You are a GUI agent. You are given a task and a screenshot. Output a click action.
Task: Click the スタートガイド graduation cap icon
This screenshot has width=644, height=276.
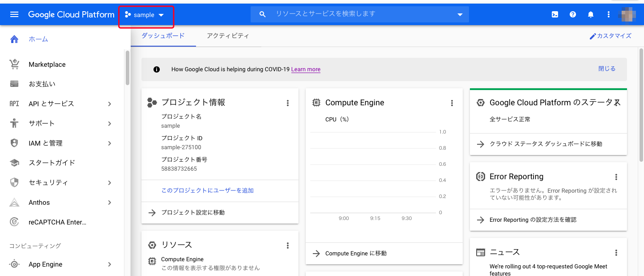14,163
